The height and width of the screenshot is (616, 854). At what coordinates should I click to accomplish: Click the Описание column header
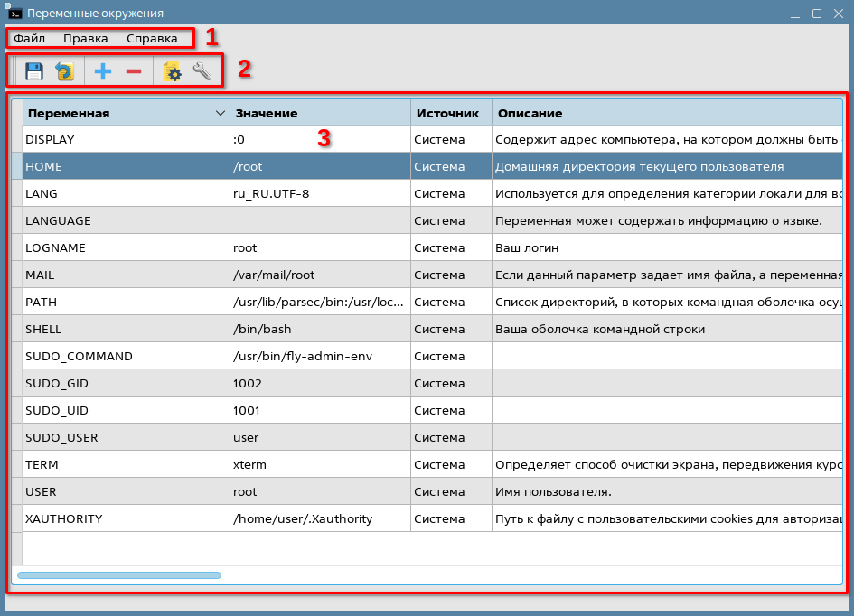(530, 113)
